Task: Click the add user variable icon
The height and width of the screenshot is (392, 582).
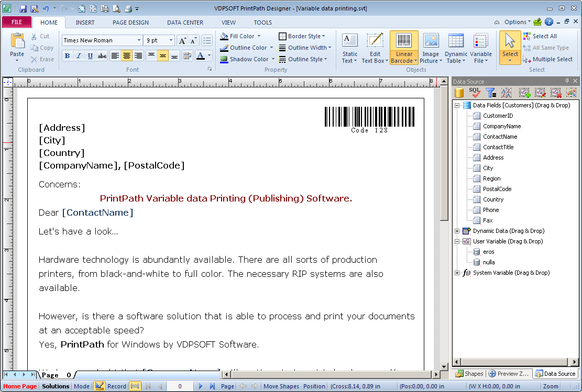Action: tap(524, 92)
